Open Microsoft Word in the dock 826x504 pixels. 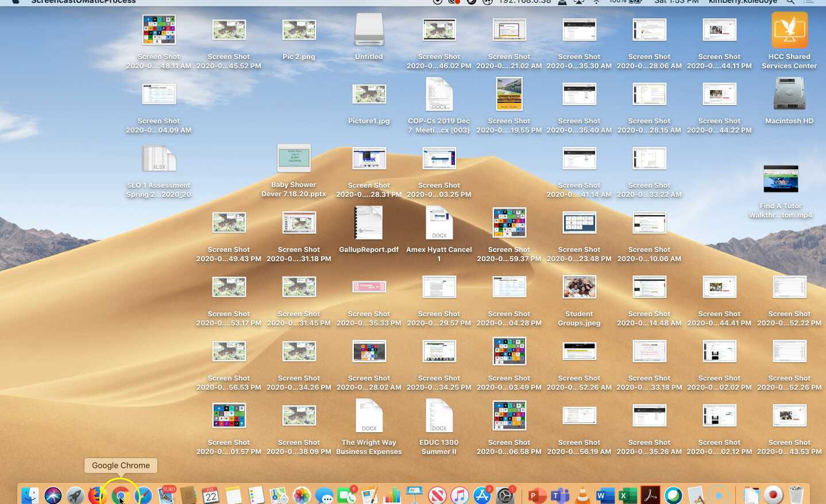coord(605,495)
